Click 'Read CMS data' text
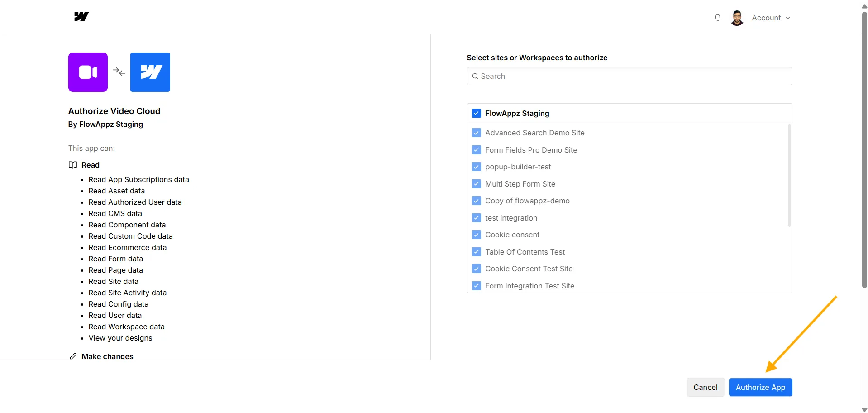 (115, 213)
